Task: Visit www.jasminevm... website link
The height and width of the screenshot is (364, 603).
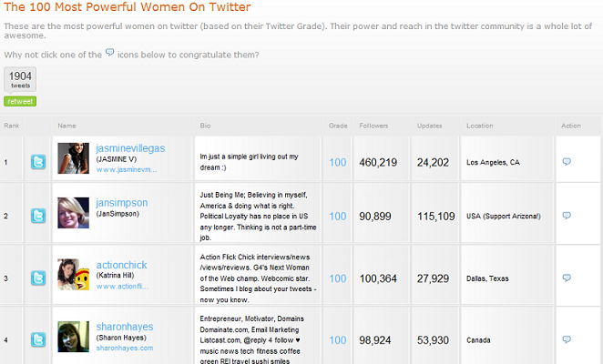Action: 127,169
